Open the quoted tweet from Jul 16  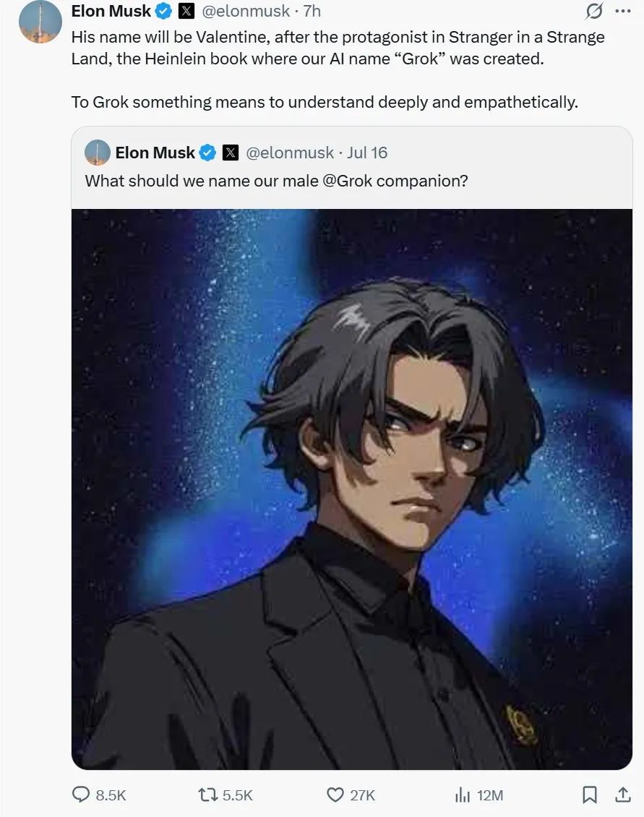pyautogui.click(x=352, y=167)
